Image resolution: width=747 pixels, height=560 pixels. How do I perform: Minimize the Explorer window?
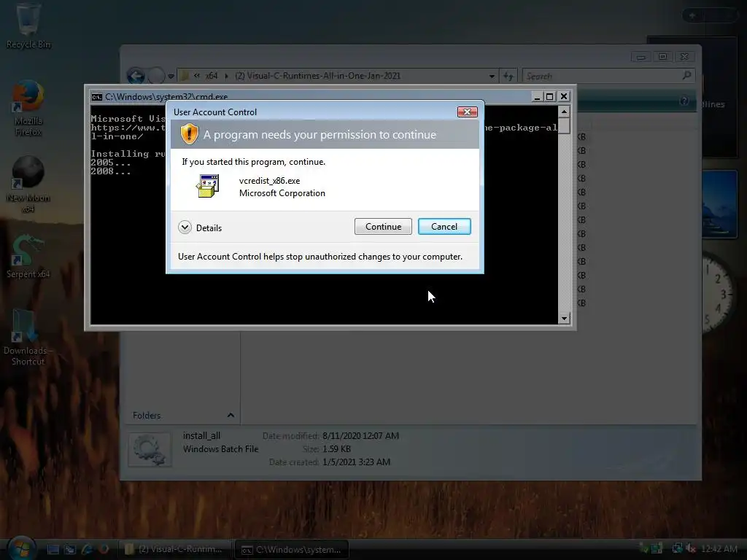coord(640,57)
